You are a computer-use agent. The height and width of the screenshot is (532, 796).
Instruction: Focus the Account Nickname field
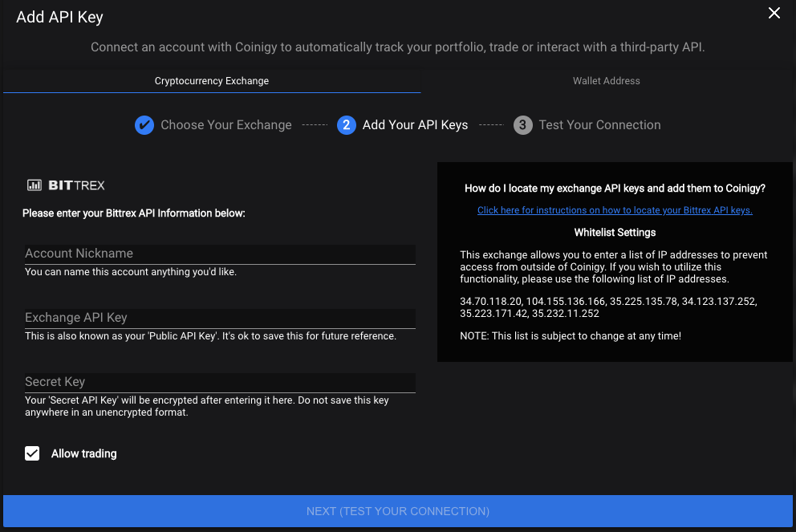click(221, 254)
